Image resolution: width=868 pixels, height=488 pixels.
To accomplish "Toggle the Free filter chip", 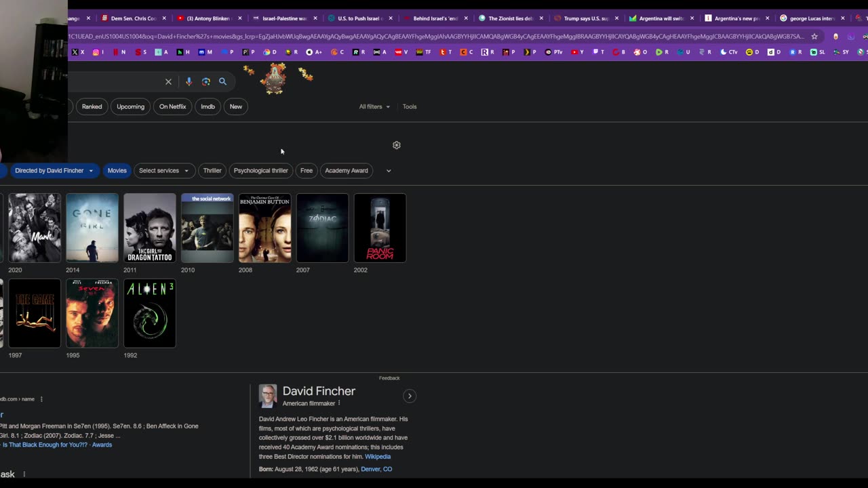I will [307, 171].
